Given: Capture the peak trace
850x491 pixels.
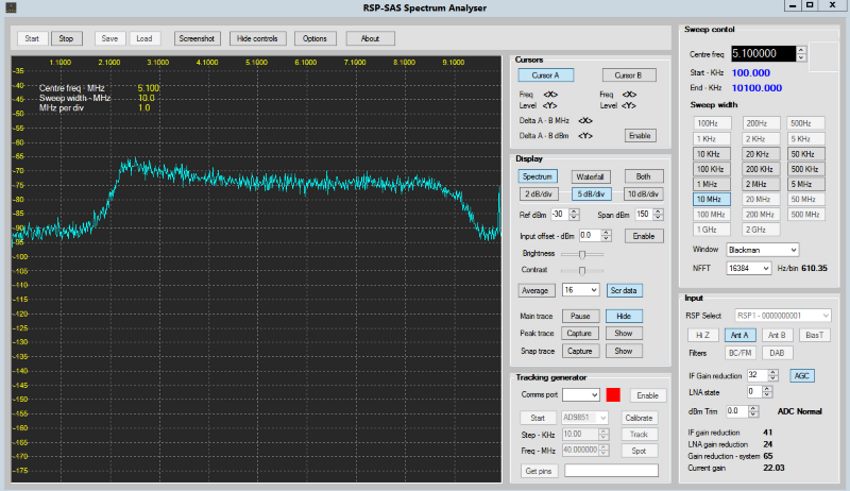Looking at the screenshot, I should coord(580,333).
